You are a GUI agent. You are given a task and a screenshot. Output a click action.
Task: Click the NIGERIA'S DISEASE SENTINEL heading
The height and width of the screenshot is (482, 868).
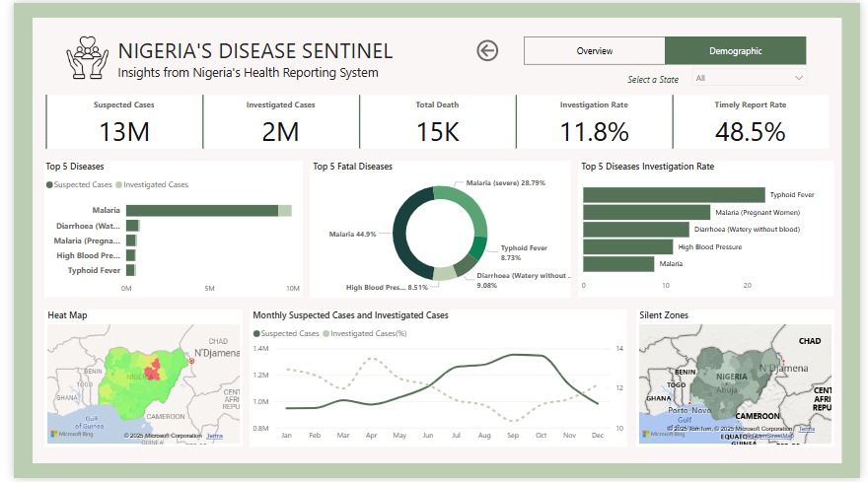255,51
